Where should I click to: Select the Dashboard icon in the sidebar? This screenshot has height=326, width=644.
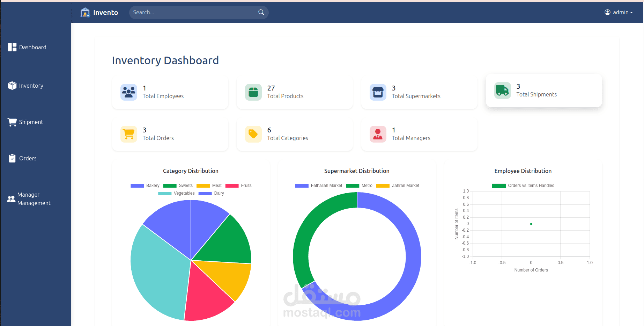click(x=12, y=47)
